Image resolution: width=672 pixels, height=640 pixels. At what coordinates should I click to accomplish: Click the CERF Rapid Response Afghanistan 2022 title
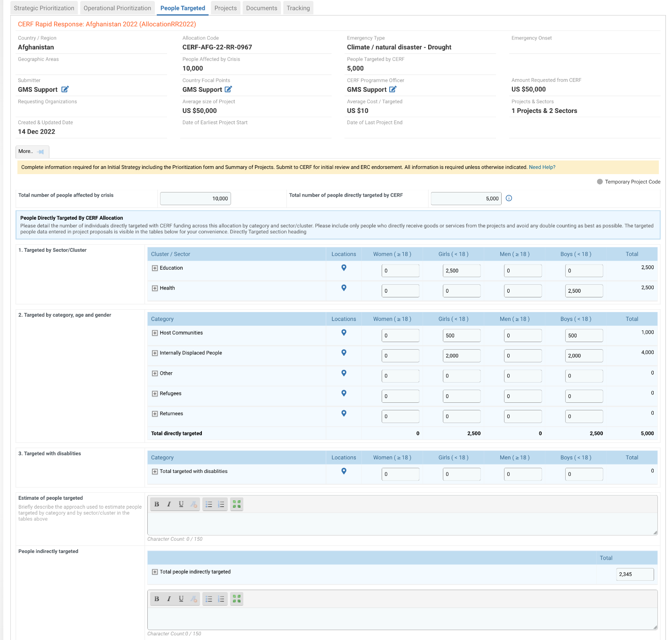[x=107, y=24]
